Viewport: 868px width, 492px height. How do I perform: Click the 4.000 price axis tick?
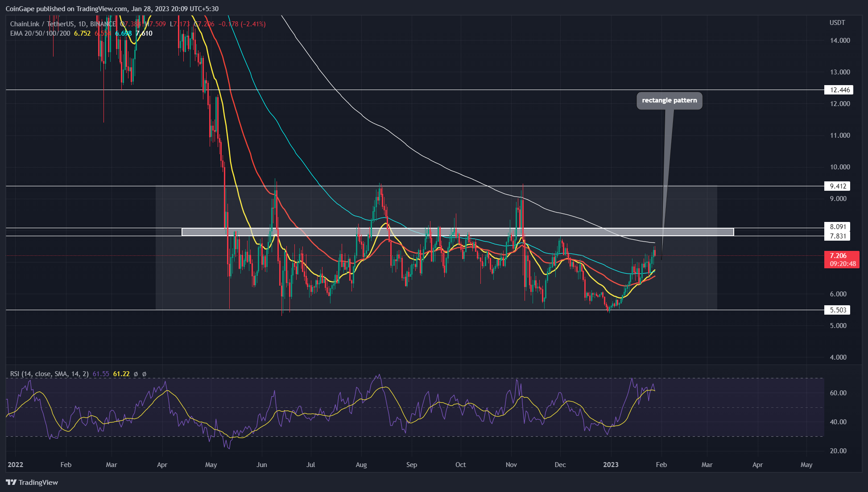click(838, 357)
